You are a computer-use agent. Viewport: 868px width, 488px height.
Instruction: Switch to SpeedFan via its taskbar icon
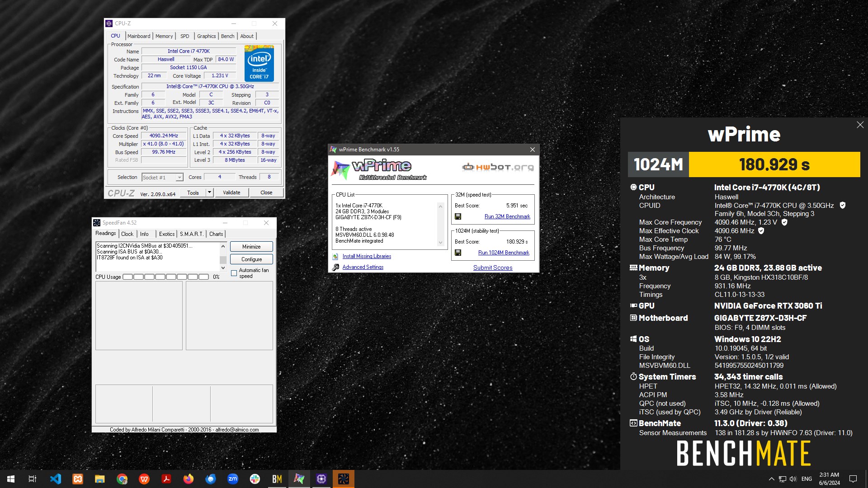point(344,479)
